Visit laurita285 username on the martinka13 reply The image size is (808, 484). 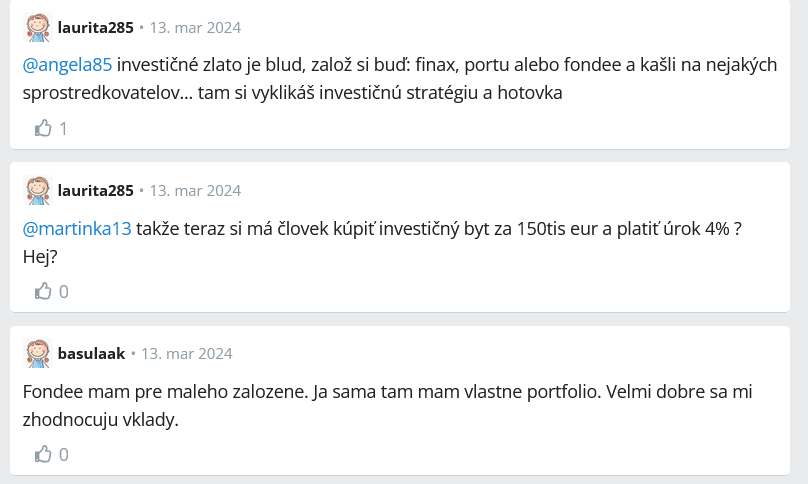(96, 190)
